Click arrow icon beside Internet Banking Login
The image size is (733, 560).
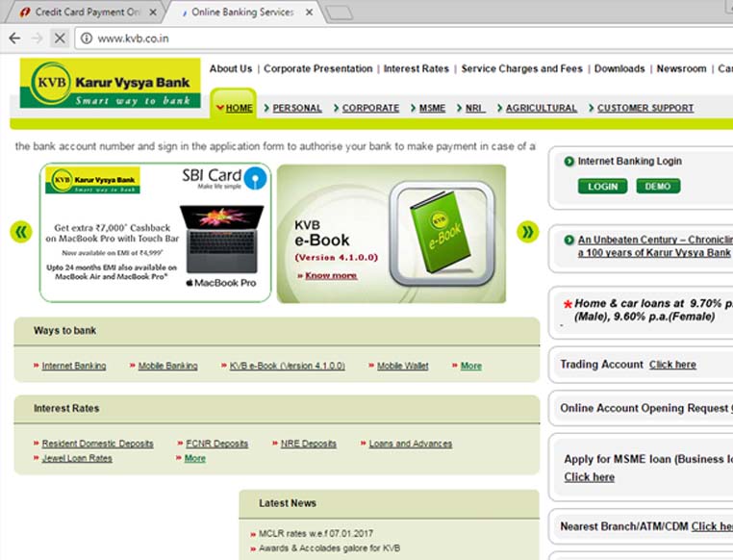(x=569, y=162)
